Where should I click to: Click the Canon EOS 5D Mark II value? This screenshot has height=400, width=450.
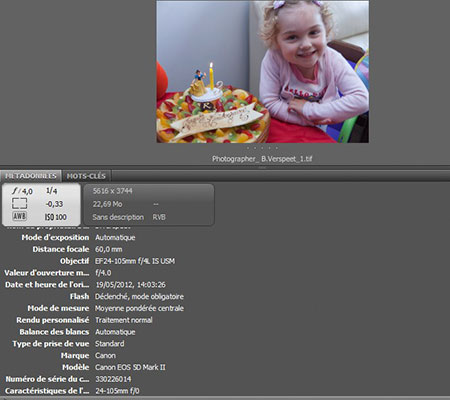pos(130,367)
